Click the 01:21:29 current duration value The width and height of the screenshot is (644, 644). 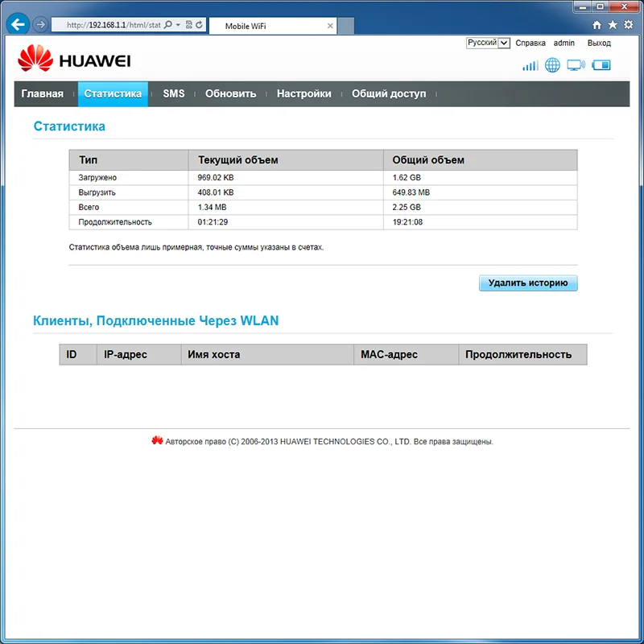213,222
